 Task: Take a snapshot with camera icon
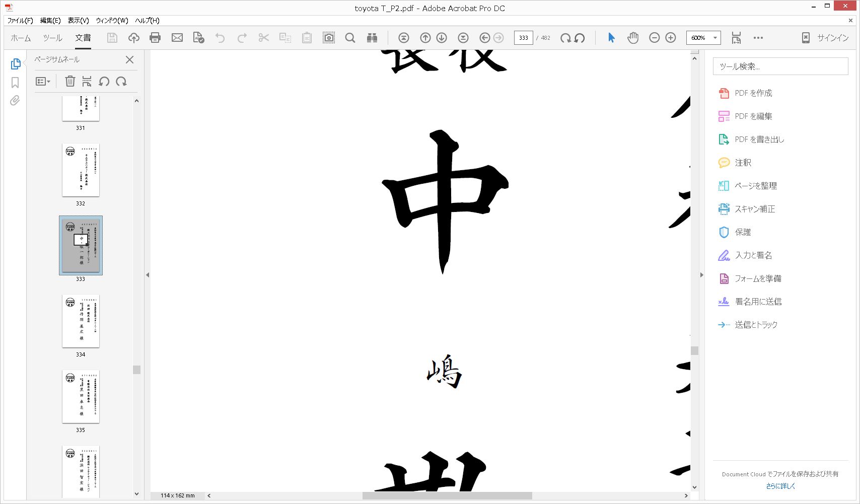(329, 38)
